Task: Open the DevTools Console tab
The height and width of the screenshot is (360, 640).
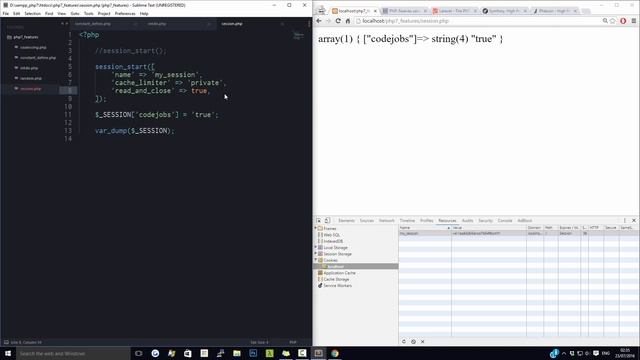Action: [504, 220]
